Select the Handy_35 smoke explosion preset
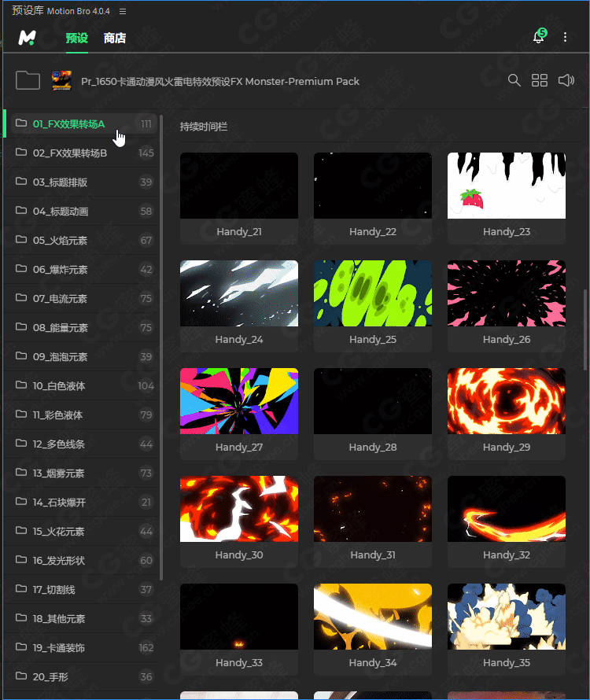The width and height of the screenshot is (590, 700). click(507, 617)
